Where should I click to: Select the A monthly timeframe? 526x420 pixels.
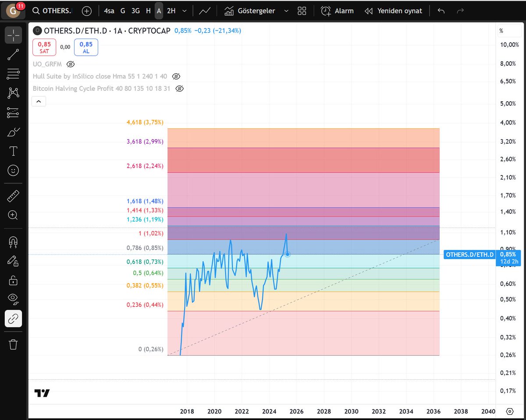[x=159, y=11]
